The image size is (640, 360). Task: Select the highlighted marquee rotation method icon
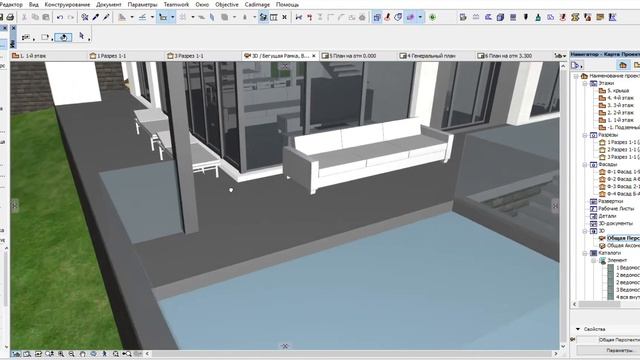(63, 37)
